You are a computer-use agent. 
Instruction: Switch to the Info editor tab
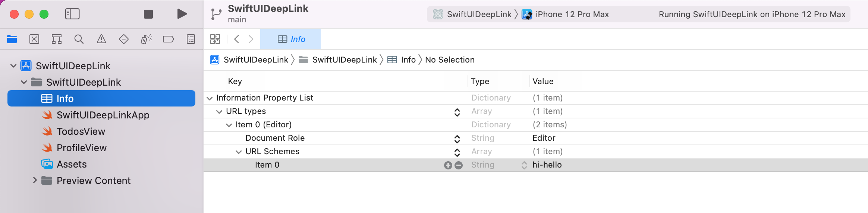point(290,39)
